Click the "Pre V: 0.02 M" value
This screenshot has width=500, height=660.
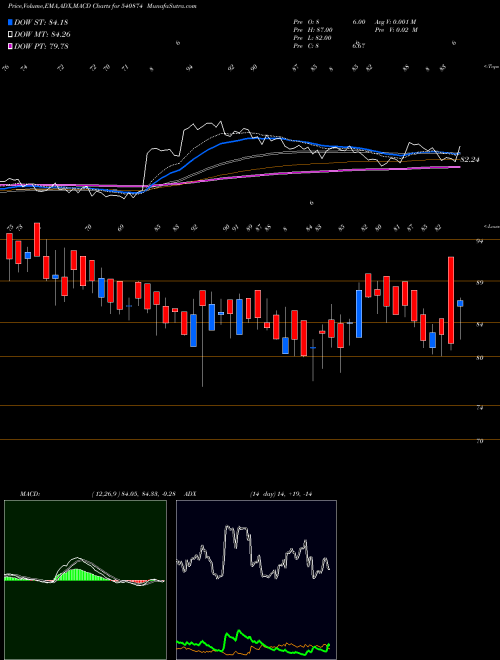coord(397,30)
